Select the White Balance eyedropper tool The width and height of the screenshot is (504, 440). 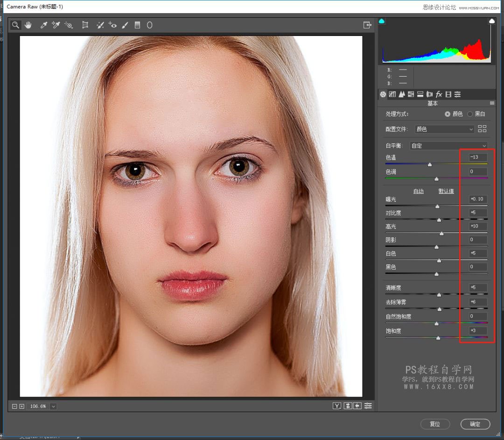[x=44, y=25]
